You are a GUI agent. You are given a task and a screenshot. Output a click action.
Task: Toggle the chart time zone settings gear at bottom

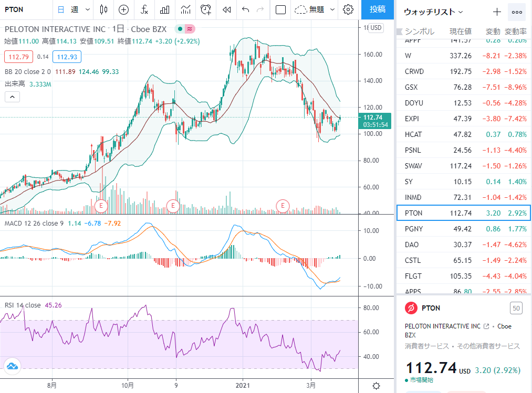(376, 386)
